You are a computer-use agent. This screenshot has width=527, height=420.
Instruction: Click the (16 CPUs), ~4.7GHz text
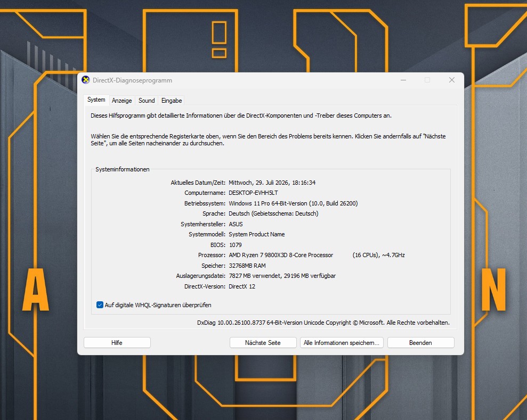pyautogui.click(x=378, y=255)
